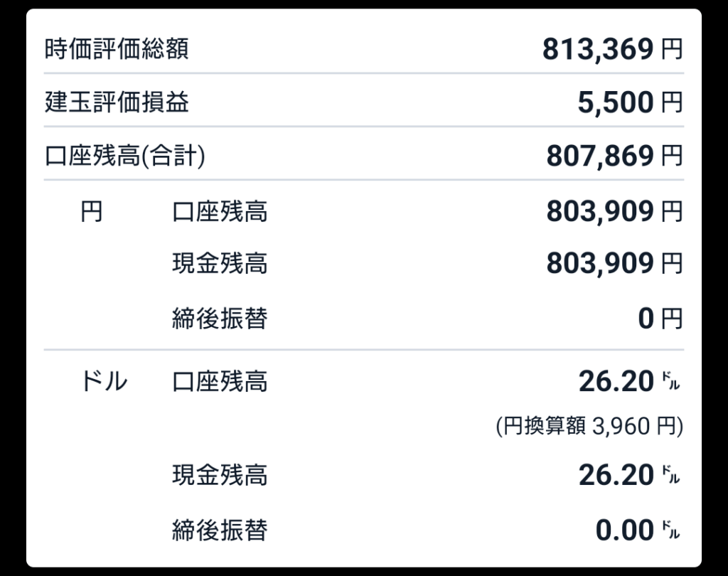This screenshot has height=576, width=728.
Task: Click the 時価評価総額 label
Action: (x=117, y=49)
